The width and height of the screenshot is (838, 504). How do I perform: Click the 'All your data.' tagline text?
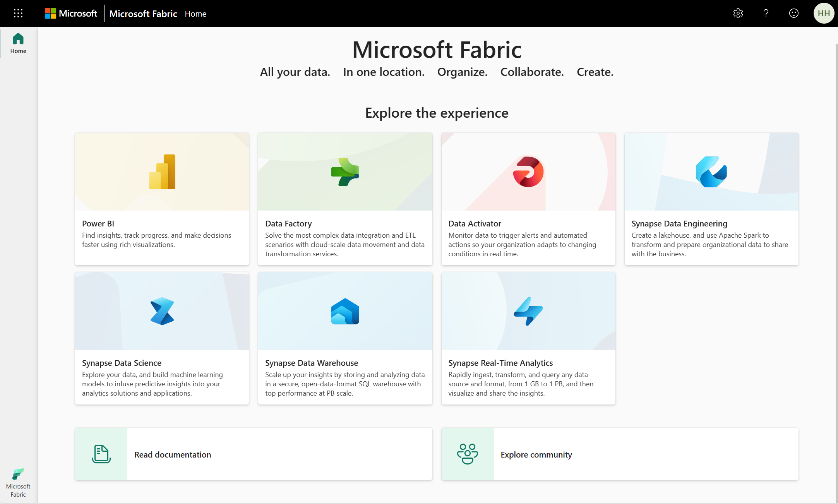point(295,72)
